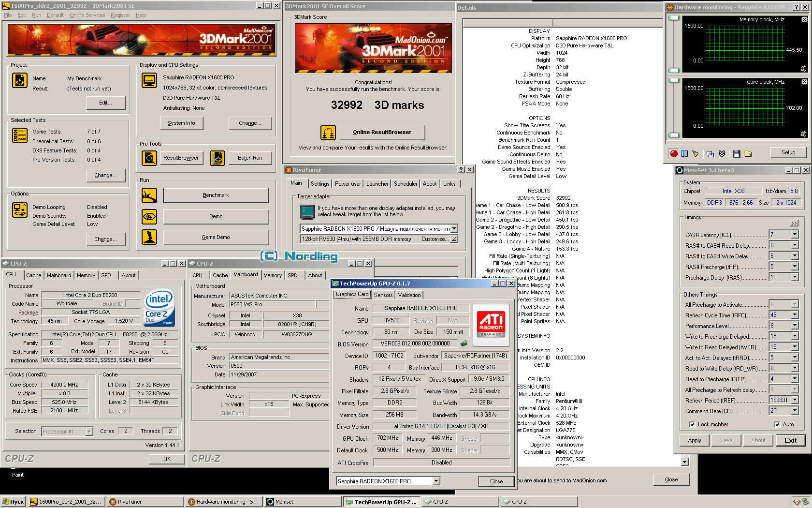The width and height of the screenshot is (812, 508).
Task: Open the Command Rate (CR) dropdown
Action: point(795,411)
